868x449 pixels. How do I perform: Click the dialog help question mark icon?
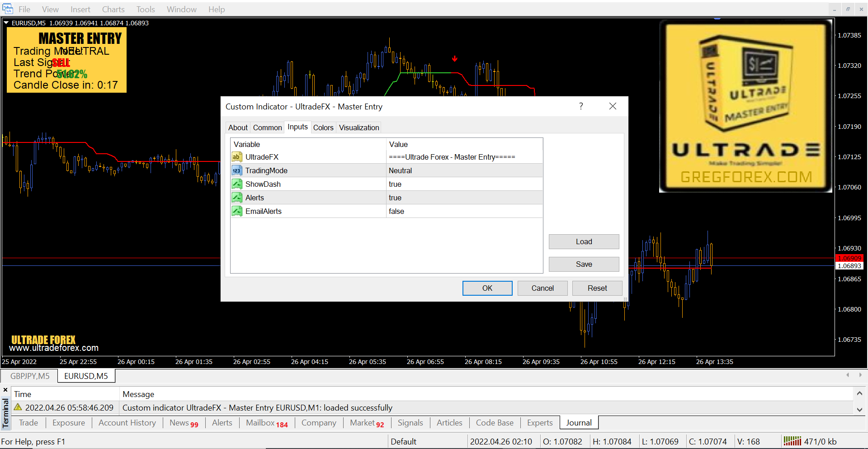tap(581, 106)
